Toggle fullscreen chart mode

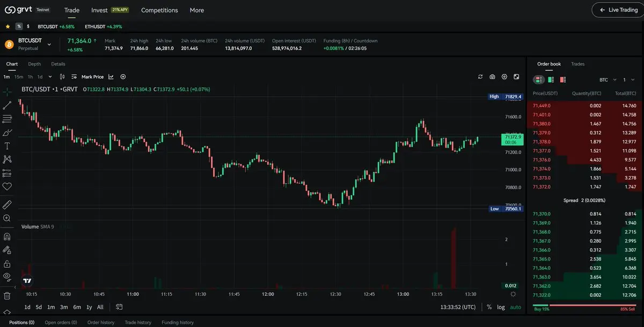[516, 77]
